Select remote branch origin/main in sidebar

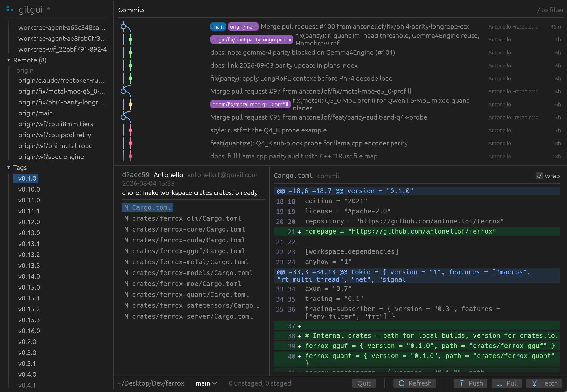(36, 113)
